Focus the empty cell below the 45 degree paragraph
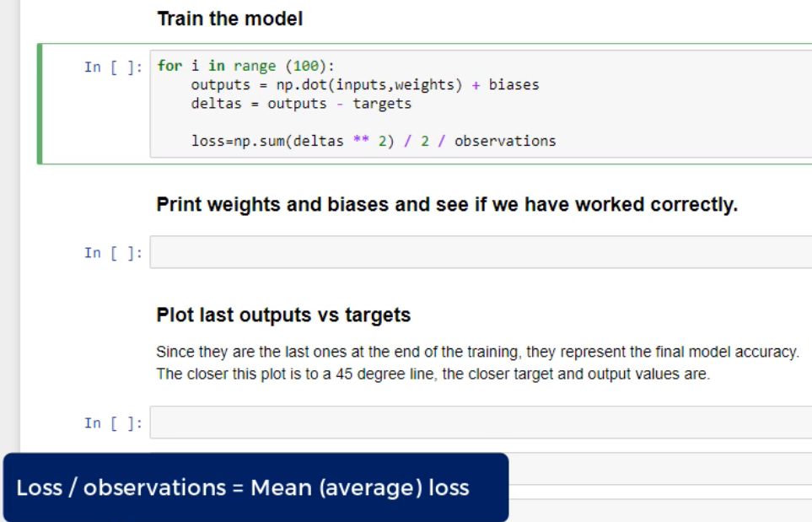 (479, 422)
